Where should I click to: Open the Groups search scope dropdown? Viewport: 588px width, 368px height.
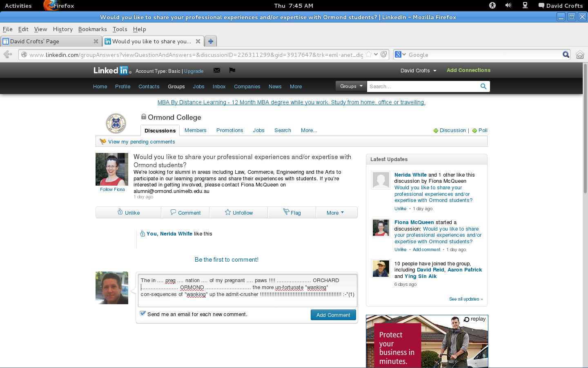(x=351, y=86)
